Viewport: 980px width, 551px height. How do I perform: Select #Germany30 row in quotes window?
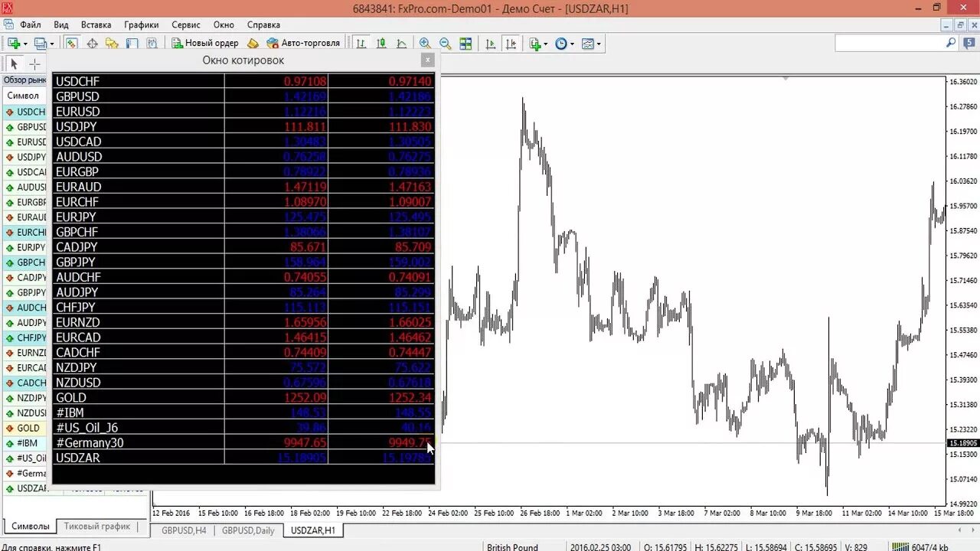tap(243, 442)
